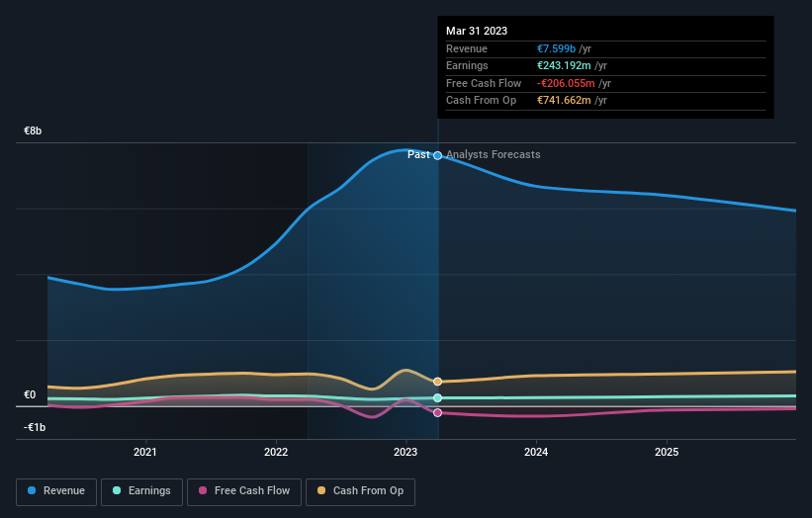Toggle the Free Cash Flow legend button
Image resolution: width=812 pixels, height=518 pixels.
[244, 491]
